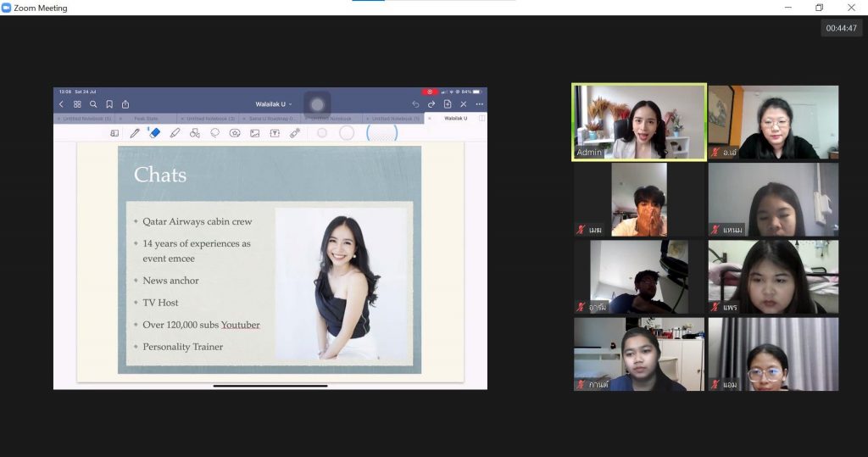Open the Elements sticker tool
The height and width of the screenshot is (457, 868).
click(235, 133)
